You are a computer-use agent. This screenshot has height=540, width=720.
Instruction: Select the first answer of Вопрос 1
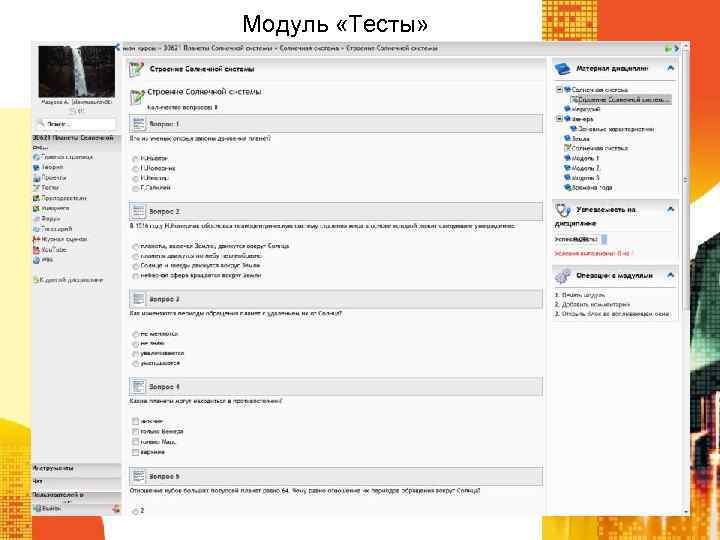[x=135, y=159]
